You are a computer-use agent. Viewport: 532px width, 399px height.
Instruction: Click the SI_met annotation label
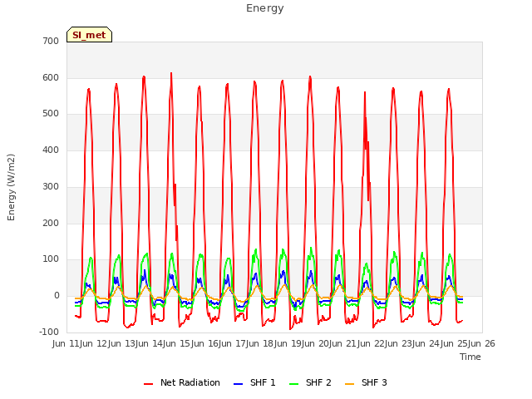(89, 35)
